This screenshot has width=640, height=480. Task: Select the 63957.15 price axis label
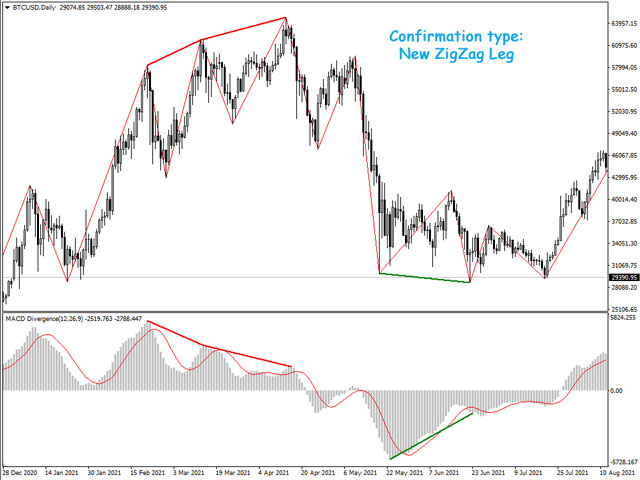pos(624,23)
